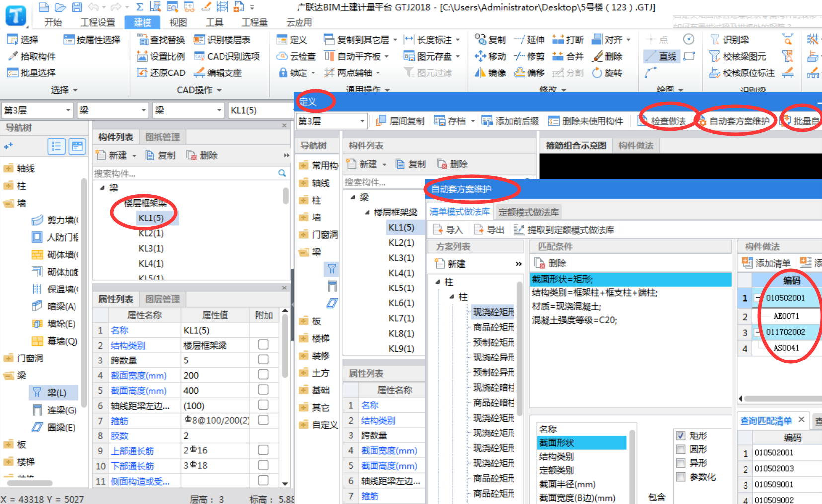Open 第3层 dropdown in 定义 window

tap(362, 121)
